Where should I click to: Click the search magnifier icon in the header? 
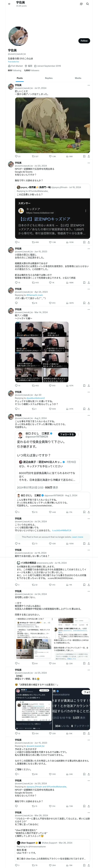tap(88, 4)
